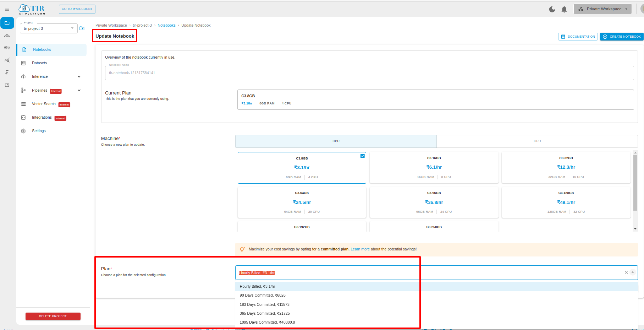This screenshot has width=644, height=330.
Task: Click the DELETE PROJECT button
Action: [53, 316]
